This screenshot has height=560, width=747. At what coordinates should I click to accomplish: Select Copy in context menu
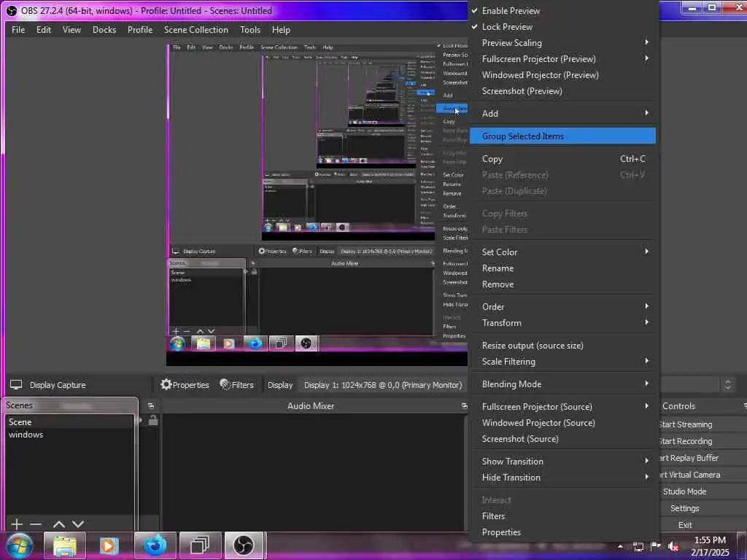coord(562,159)
